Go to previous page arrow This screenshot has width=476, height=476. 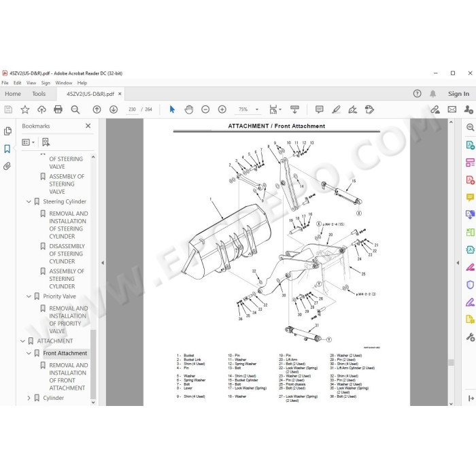pyautogui.click(x=97, y=109)
